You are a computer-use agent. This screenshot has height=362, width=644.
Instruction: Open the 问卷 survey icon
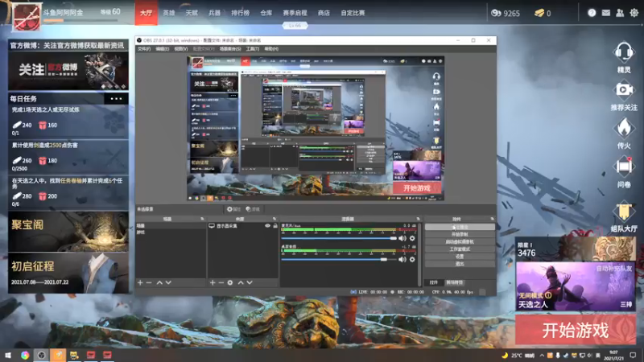click(x=623, y=167)
